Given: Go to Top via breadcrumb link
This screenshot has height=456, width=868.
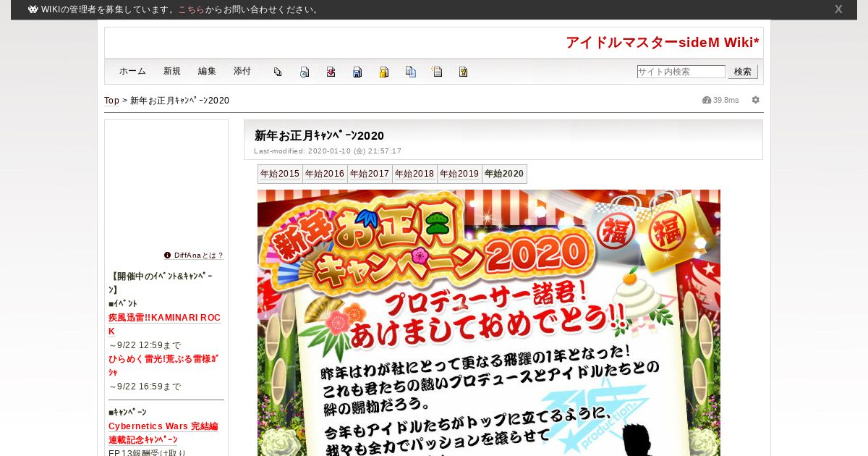Looking at the screenshot, I should pyautogui.click(x=111, y=101).
